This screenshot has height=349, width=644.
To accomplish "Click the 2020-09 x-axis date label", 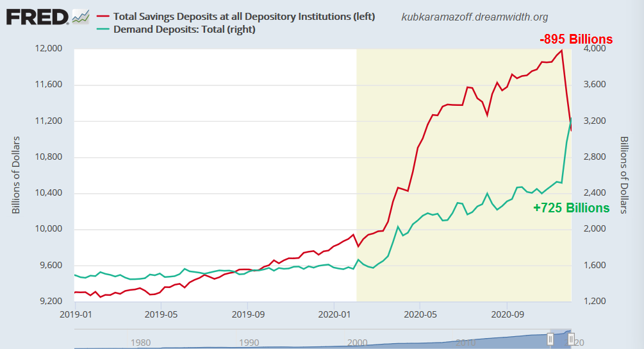I will tap(507, 315).
